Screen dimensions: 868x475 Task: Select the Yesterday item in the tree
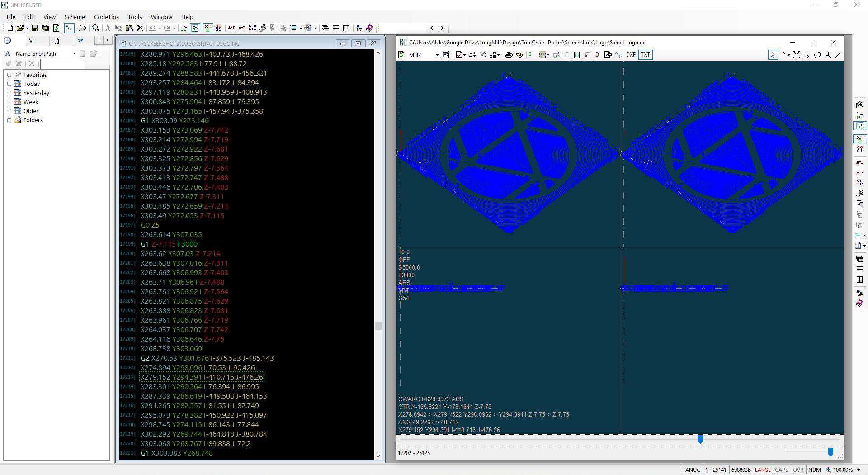[x=36, y=93]
